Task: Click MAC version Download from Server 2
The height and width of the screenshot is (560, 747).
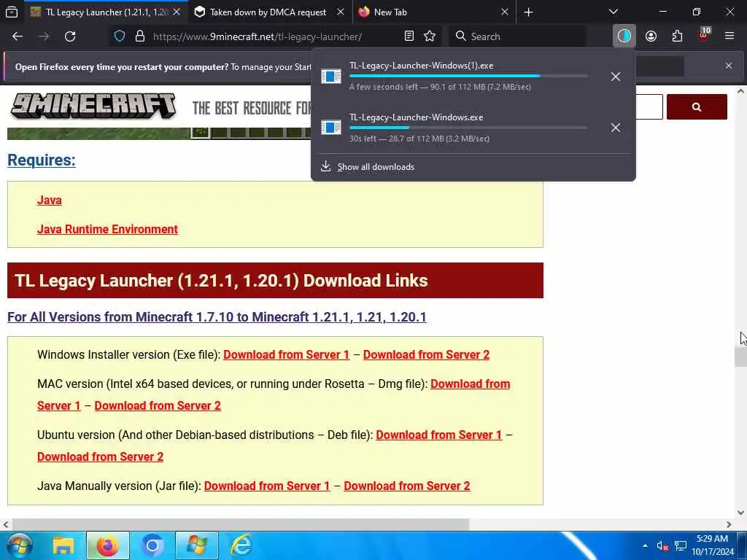Action: (158, 405)
